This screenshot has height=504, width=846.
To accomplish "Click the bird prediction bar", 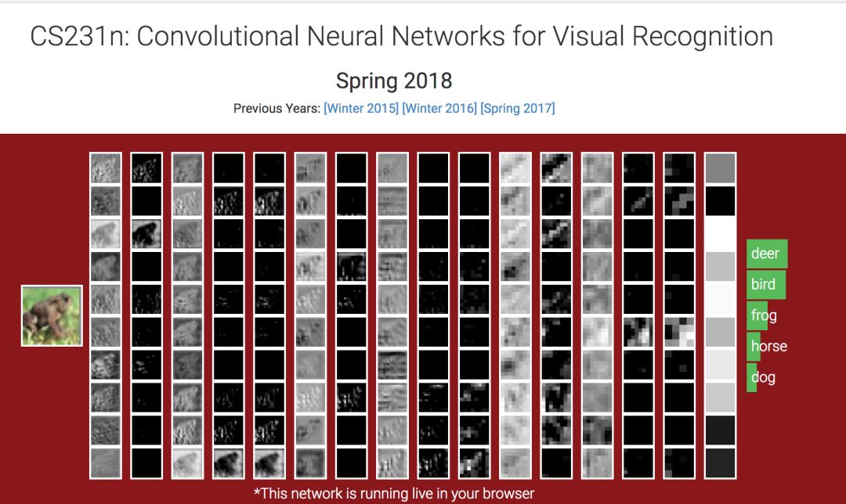I will [765, 284].
